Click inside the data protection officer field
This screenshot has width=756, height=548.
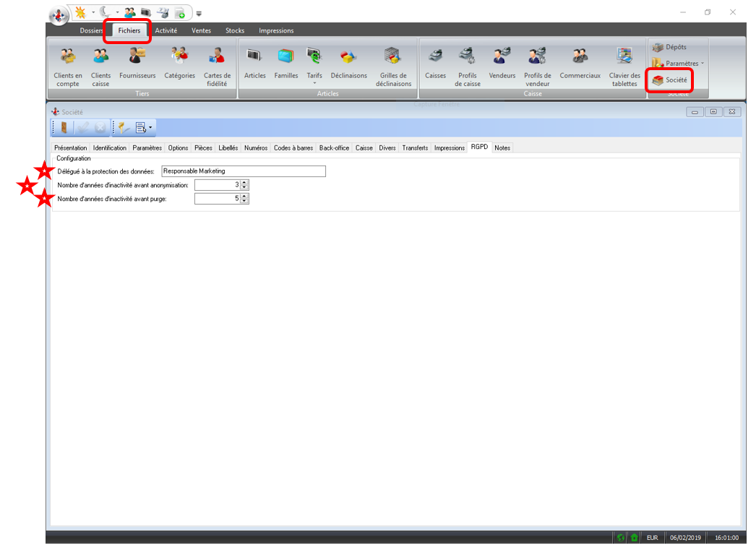243,171
